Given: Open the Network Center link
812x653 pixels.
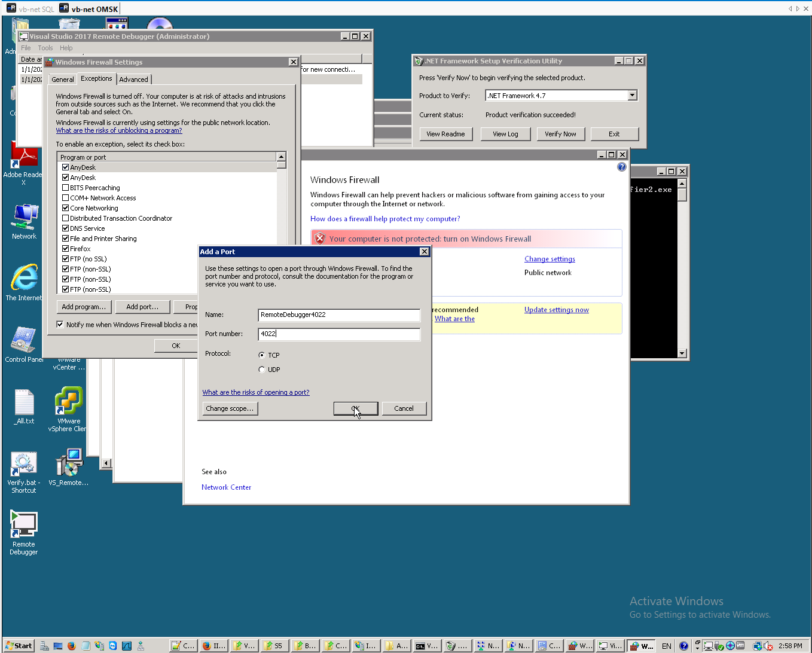Looking at the screenshot, I should (226, 487).
